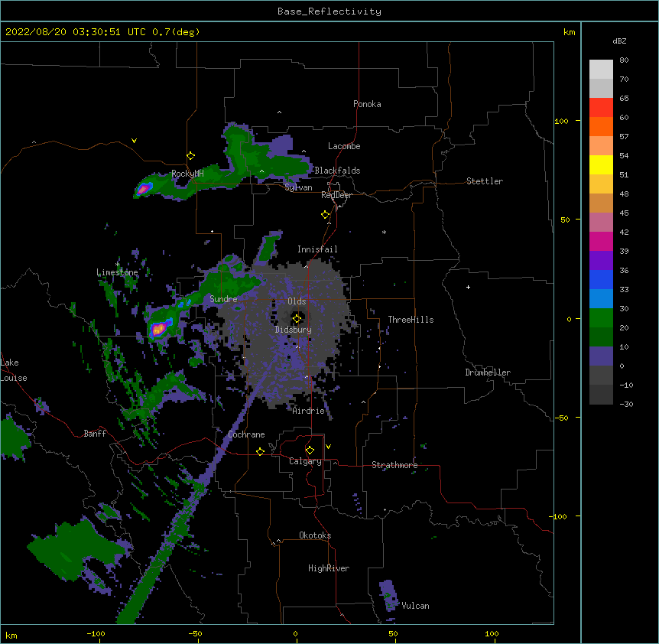Click the Innisfail city label
659x644 pixels.
tap(317, 249)
